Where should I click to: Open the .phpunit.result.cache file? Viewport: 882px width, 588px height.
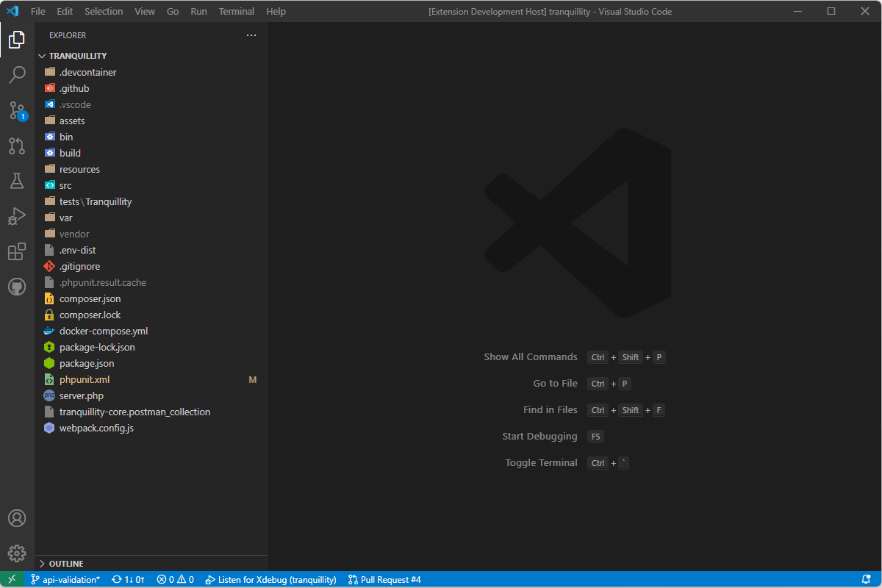pos(151,282)
